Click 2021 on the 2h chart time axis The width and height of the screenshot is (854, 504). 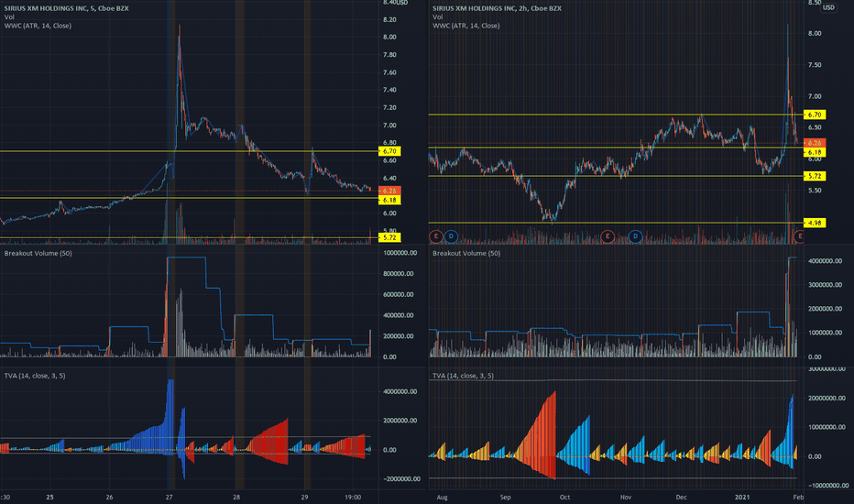[742, 497]
